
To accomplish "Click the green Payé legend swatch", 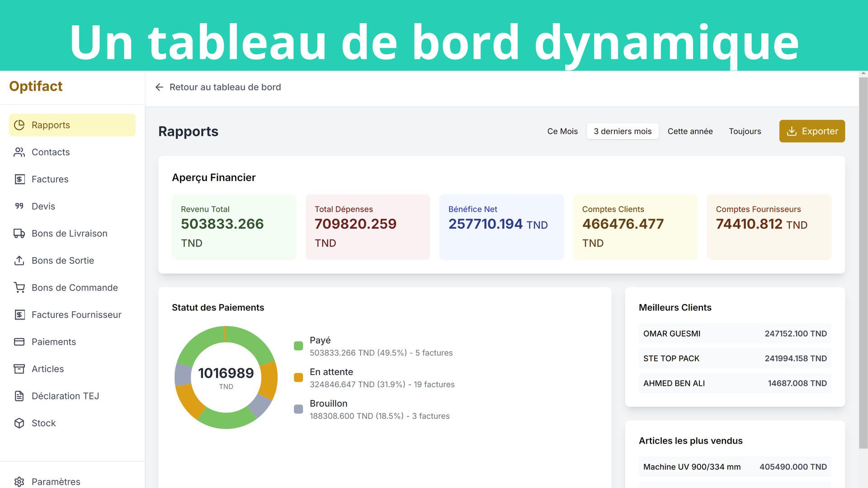I will tap(298, 346).
